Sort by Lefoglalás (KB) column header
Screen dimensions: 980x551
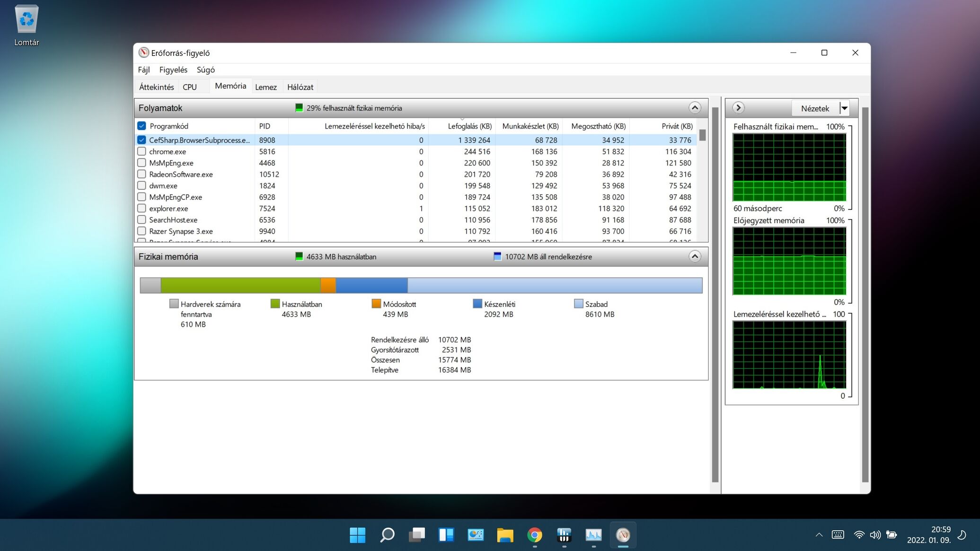469,126
